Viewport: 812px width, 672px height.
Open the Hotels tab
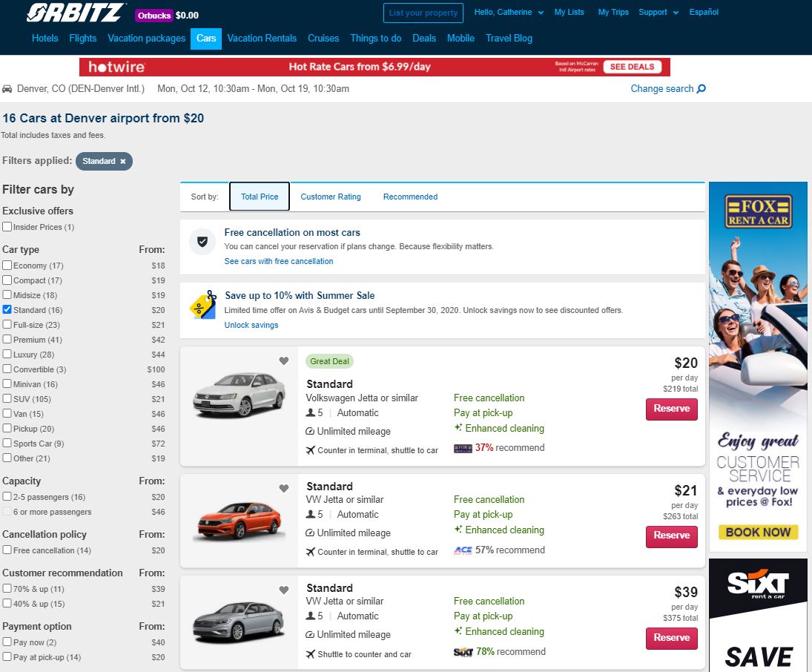pos(45,39)
